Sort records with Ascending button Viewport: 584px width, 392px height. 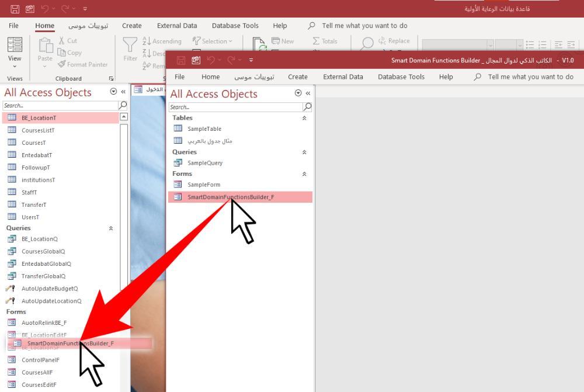162,41
